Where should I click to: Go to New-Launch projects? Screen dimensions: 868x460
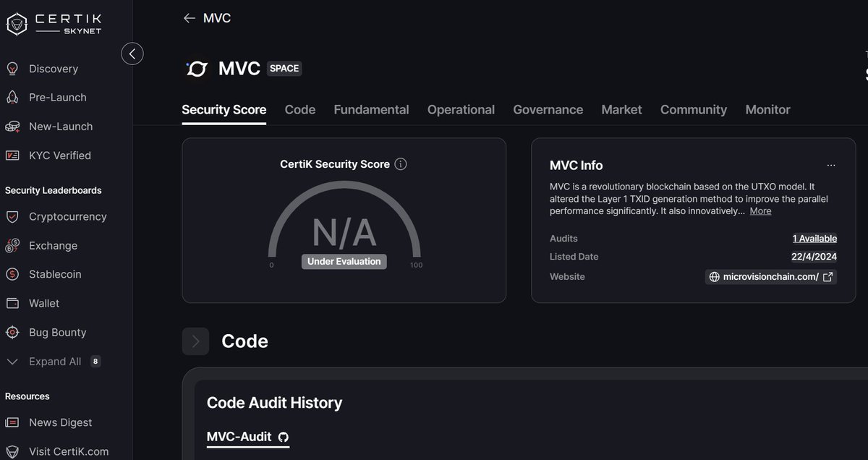pyautogui.click(x=61, y=127)
